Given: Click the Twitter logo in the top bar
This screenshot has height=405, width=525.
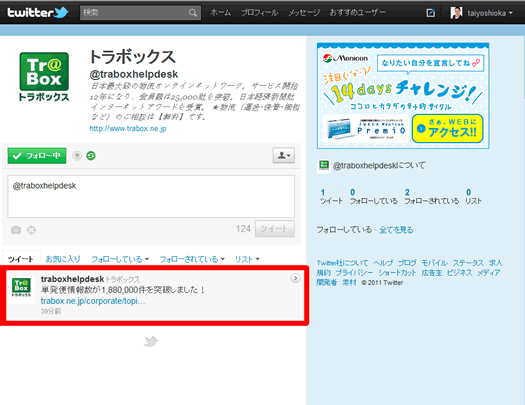Looking at the screenshot, I should point(38,13).
